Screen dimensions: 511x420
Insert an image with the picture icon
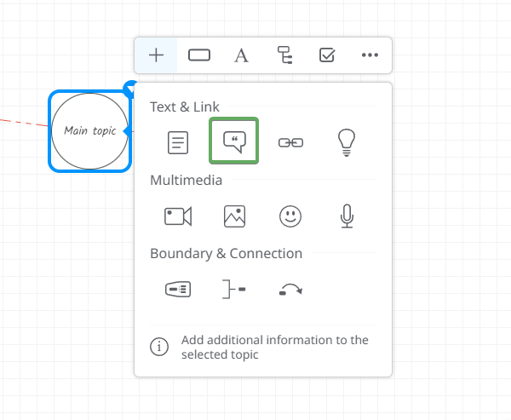pyautogui.click(x=234, y=216)
